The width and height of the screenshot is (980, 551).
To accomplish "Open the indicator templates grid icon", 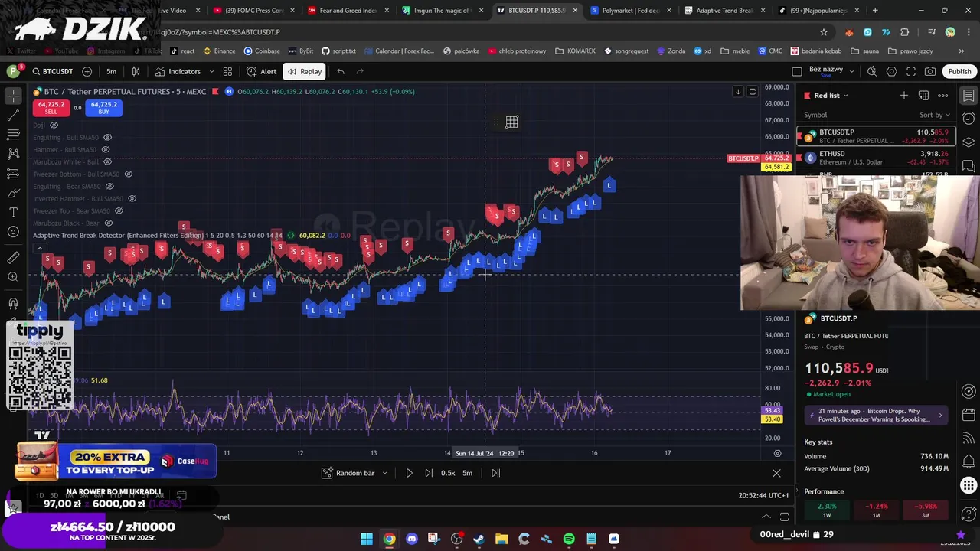I will tap(227, 71).
